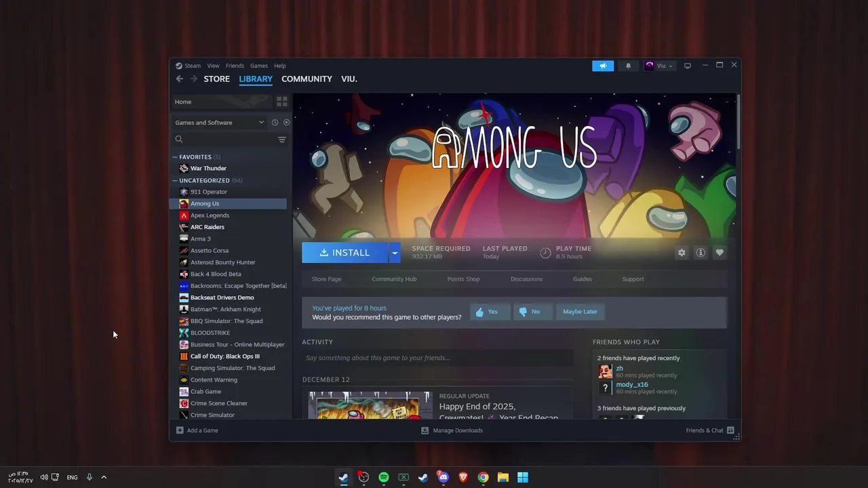Open zh friend avatar
Image resolution: width=868 pixels, height=488 pixels.
coord(606,371)
